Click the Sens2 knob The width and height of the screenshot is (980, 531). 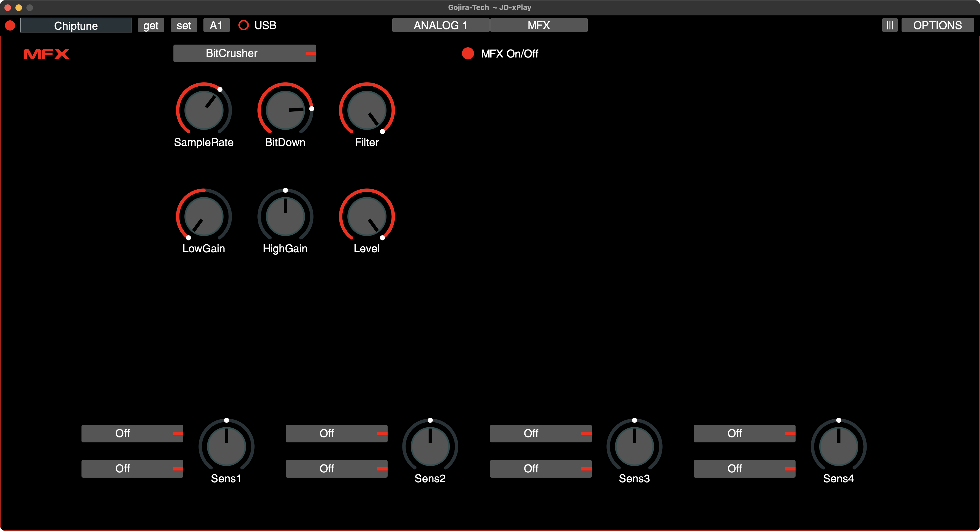coord(430,447)
